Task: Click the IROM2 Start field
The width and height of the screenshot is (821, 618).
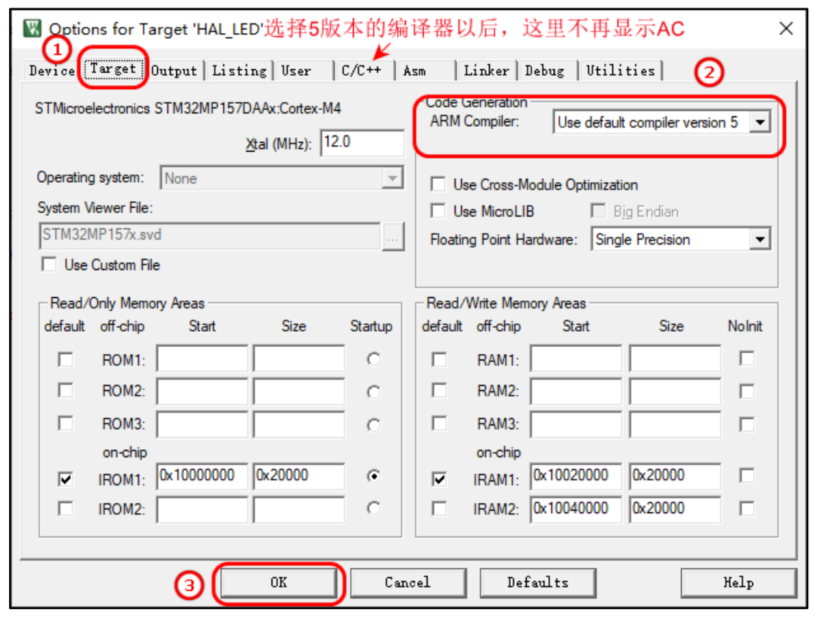Action: (x=202, y=509)
